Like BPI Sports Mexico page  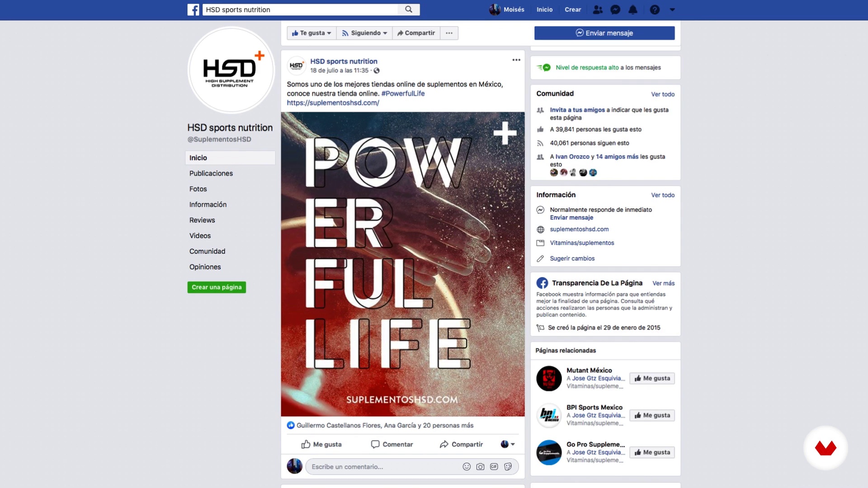point(652,415)
